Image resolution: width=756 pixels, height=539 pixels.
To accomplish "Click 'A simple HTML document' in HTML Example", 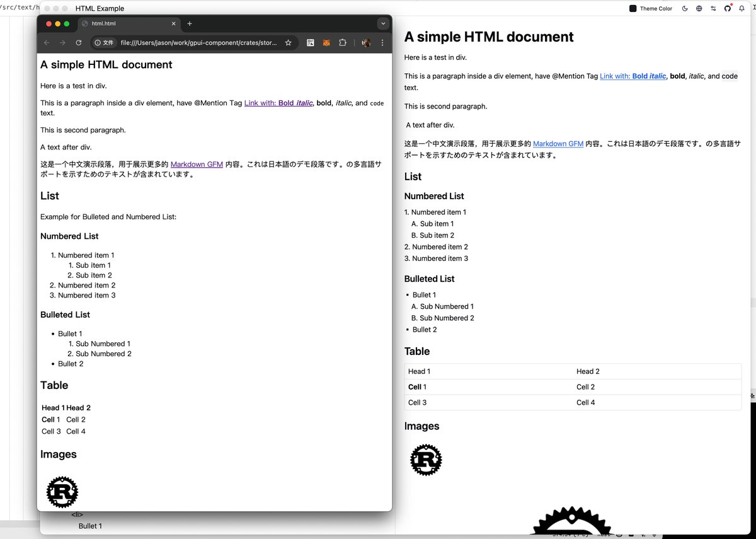I will [x=489, y=37].
